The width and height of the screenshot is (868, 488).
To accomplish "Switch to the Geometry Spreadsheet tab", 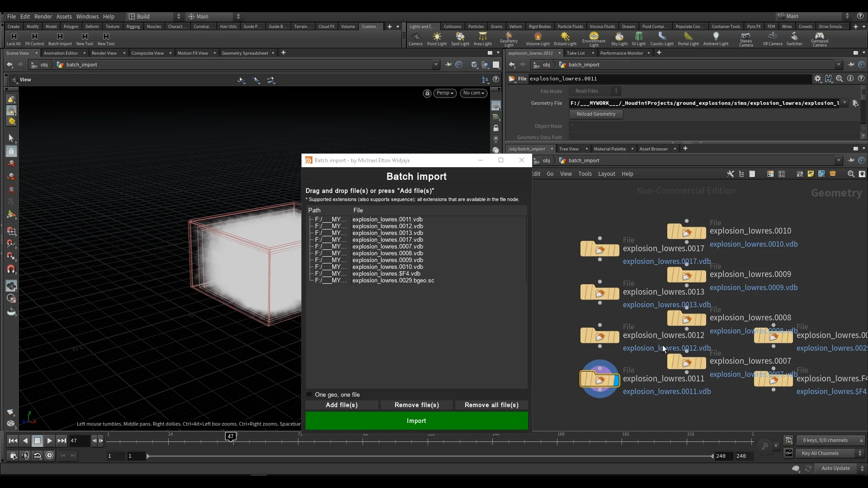I will tap(245, 53).
